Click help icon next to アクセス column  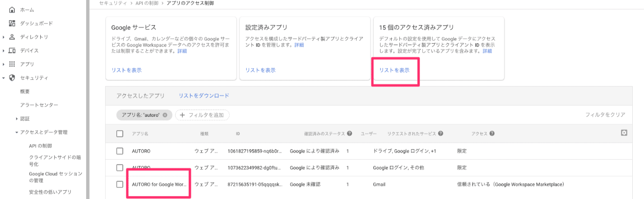tap(492, 134)
